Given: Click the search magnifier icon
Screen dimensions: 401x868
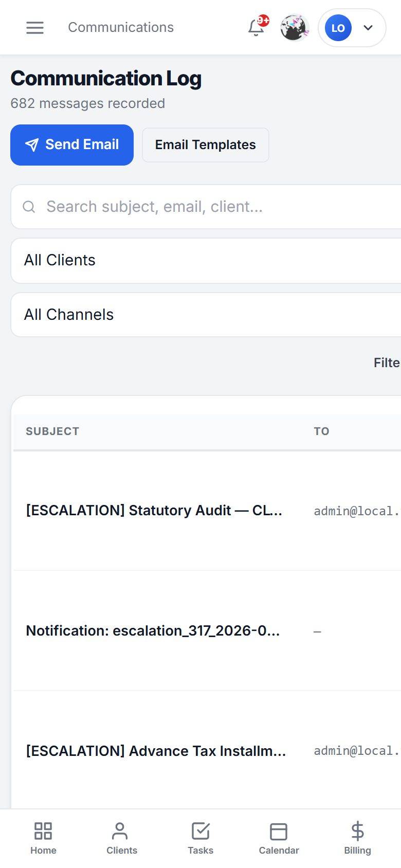Looking at the screenshot, I should tap(29, 207).
